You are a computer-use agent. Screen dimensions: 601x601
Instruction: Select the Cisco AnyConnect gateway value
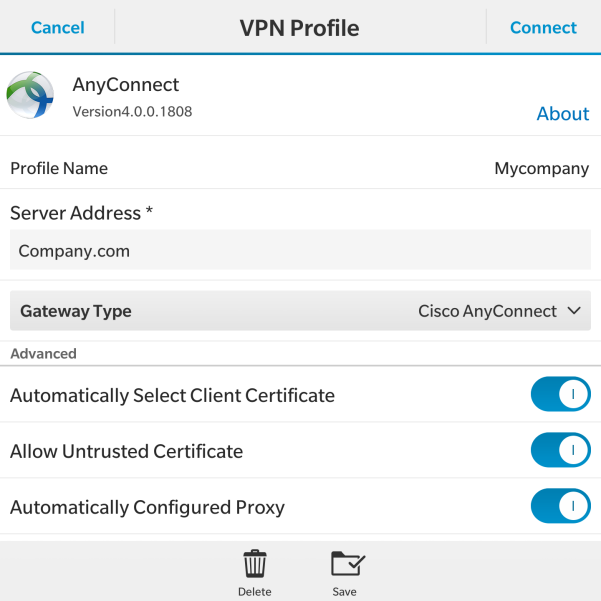[x=487, y=311]
